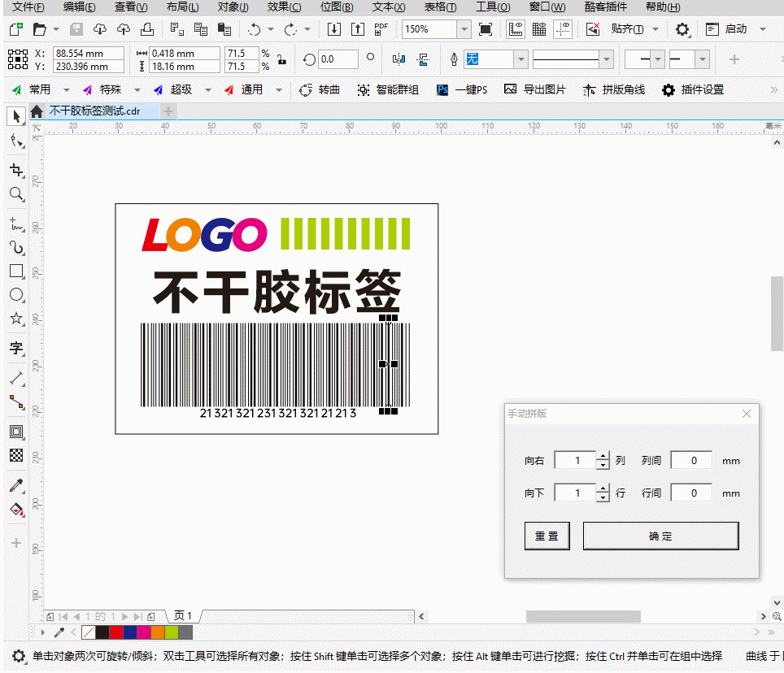Expand the 常用 plugin dropdown
The width and height of the screenshot is (784, 673).
(x=67, y=90)
